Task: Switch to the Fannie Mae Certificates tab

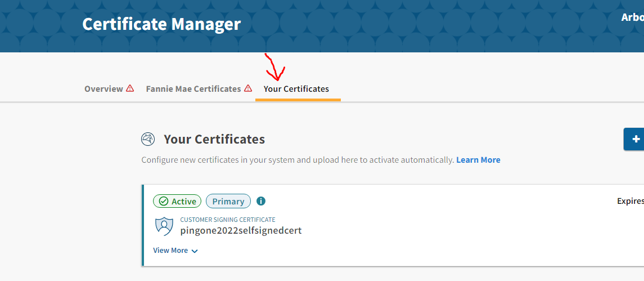Action: pos(193,89)
